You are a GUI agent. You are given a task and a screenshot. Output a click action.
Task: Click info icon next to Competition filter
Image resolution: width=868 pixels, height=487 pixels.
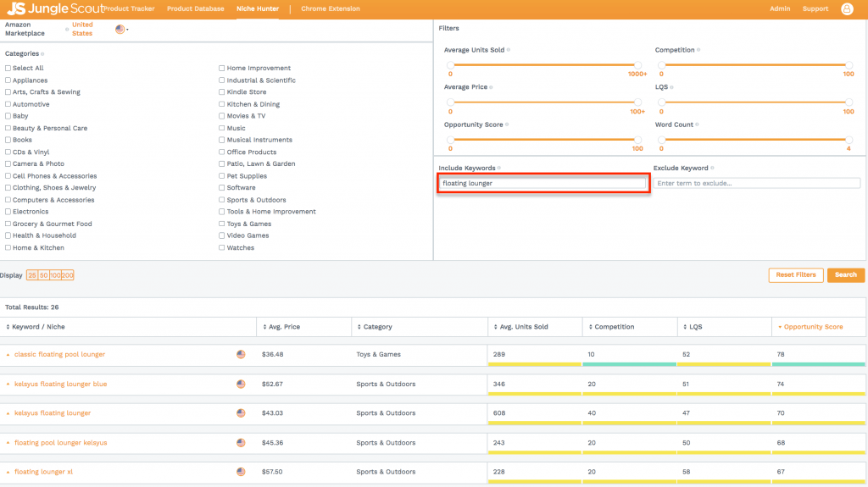click(x=698, y=50)
